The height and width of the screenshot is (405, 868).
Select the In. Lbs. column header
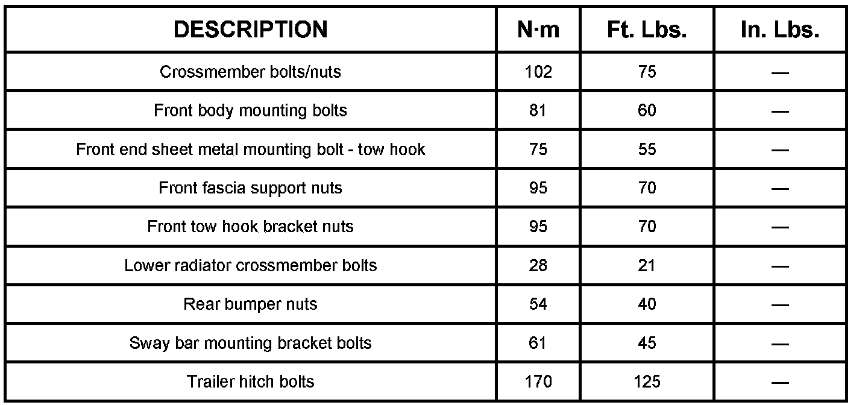click(x=780, y=30)
